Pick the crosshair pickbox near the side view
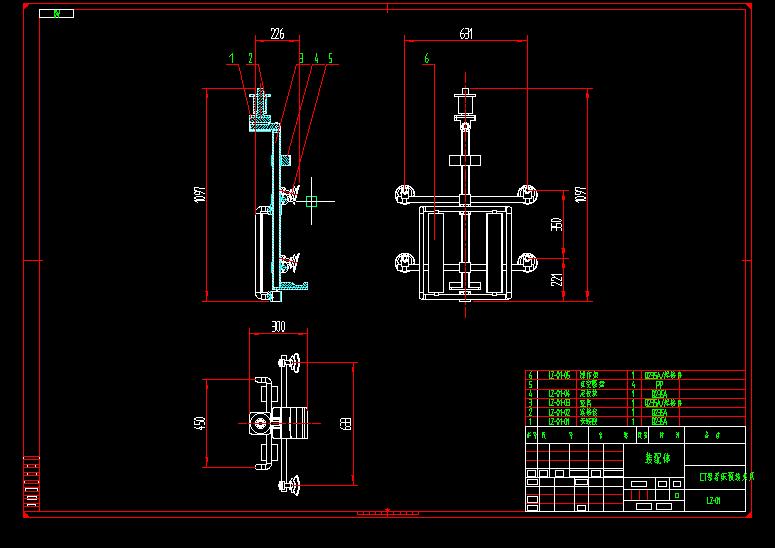Image resolution: width=775 pixels, height=548 pixels. tap(311, 201)
